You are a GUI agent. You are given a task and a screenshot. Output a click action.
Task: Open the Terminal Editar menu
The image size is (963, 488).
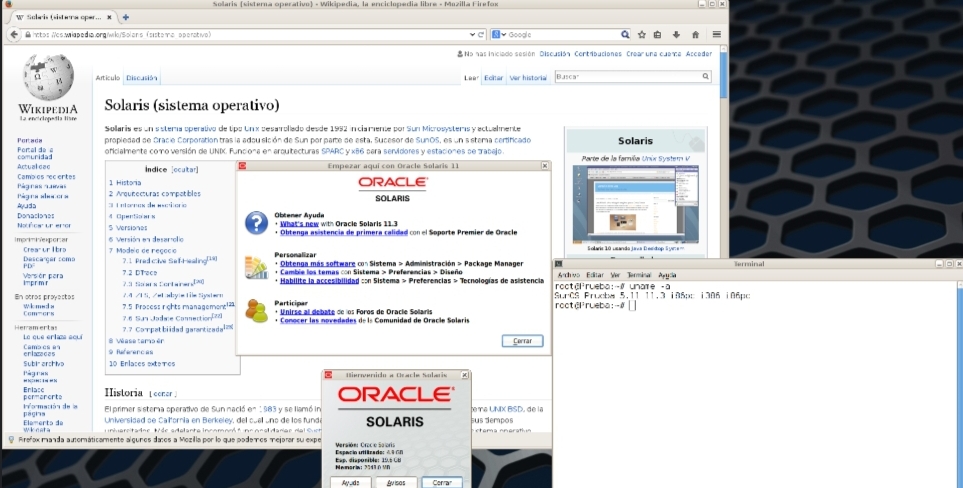(595, 275)
